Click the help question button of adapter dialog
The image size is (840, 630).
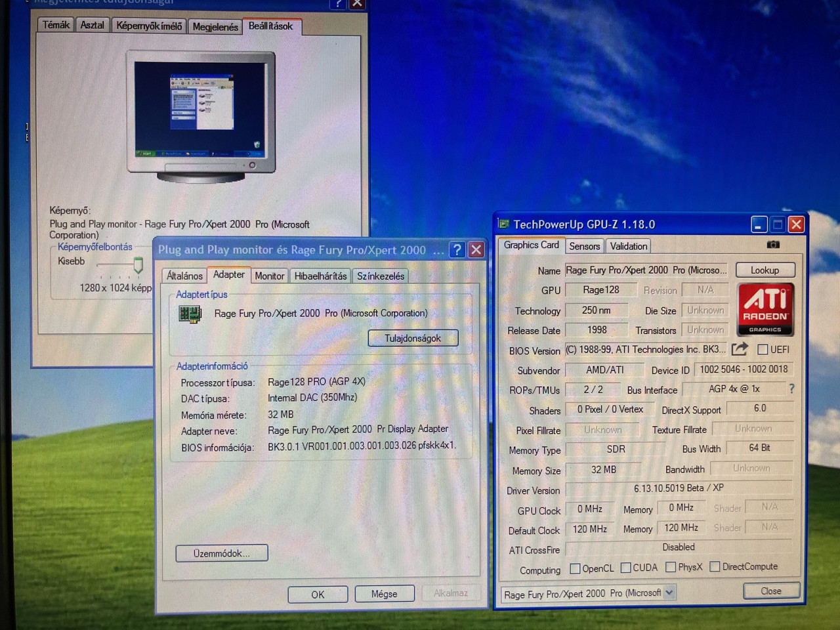point(457,249)
